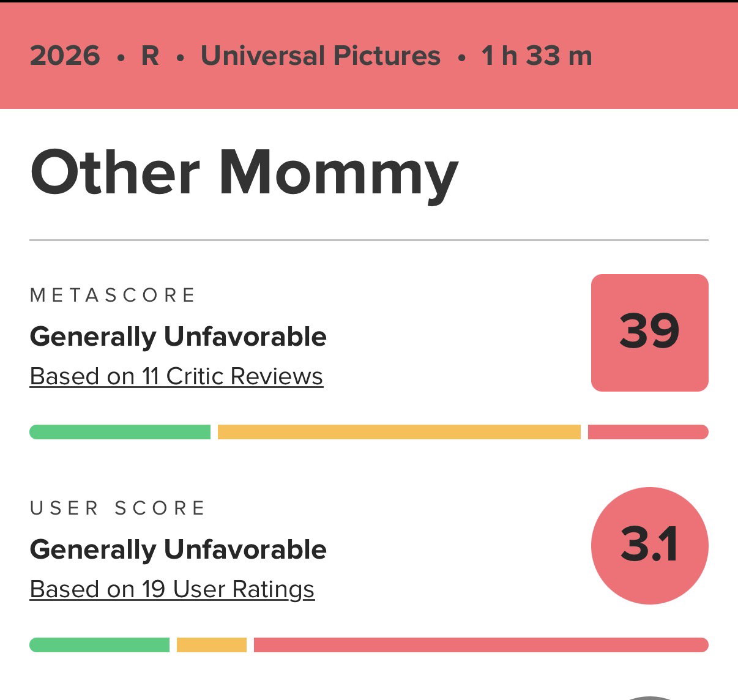Screen dimensions: 738x700
Task: Select yellow mixed segment of critic bar
Action: click(x=399, y=432)
